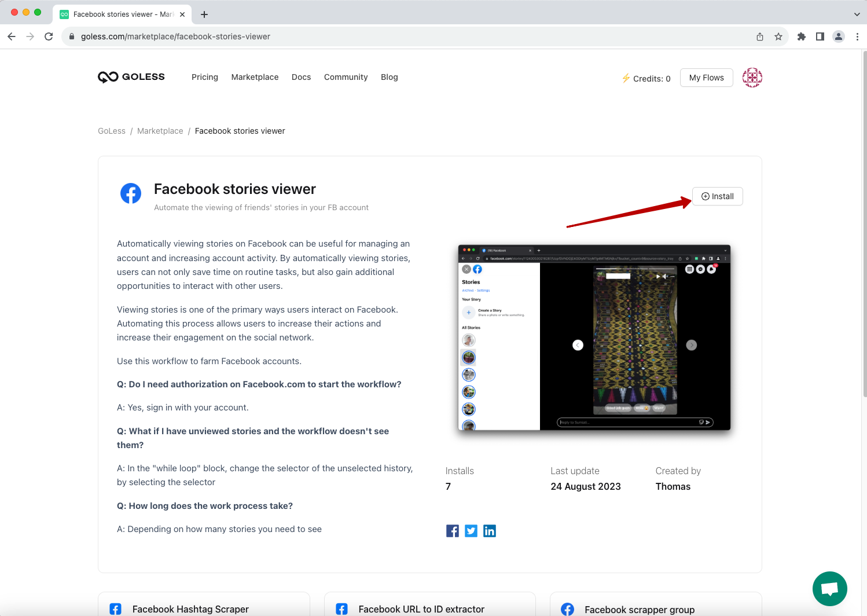The image size is (867, 616).
Task: Go forward in browser history
Action: 30,36
